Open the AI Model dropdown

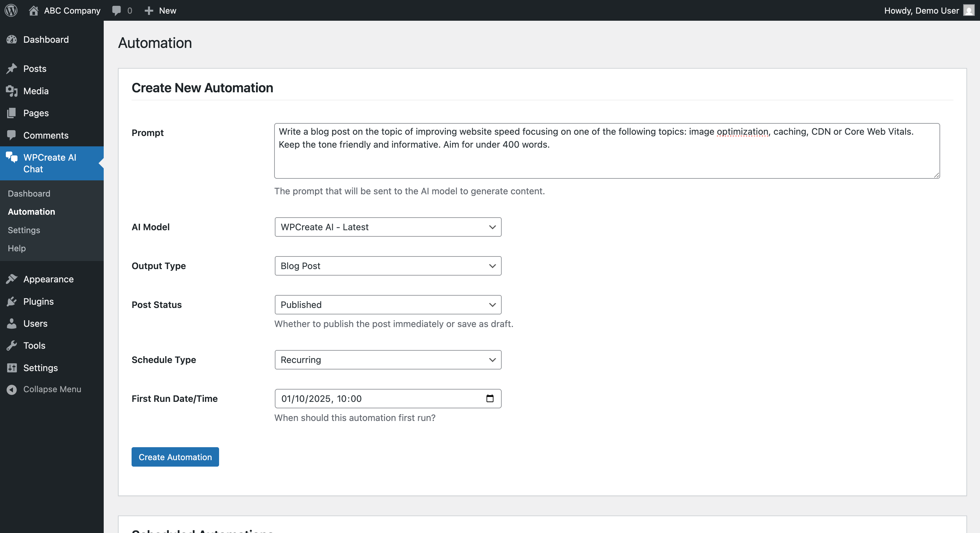coord(387,227)
